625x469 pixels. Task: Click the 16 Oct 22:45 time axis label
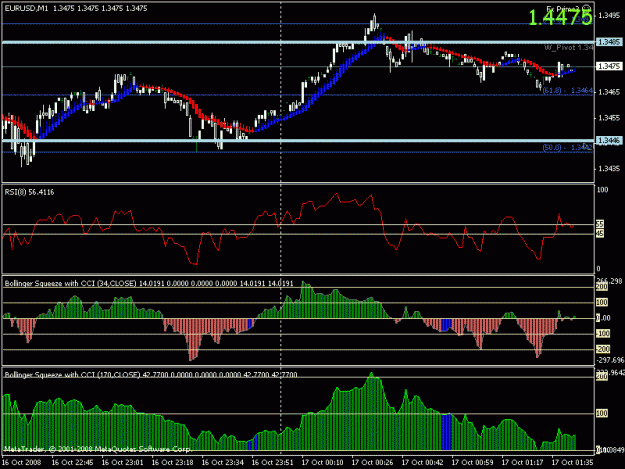[x=73, y=463]
